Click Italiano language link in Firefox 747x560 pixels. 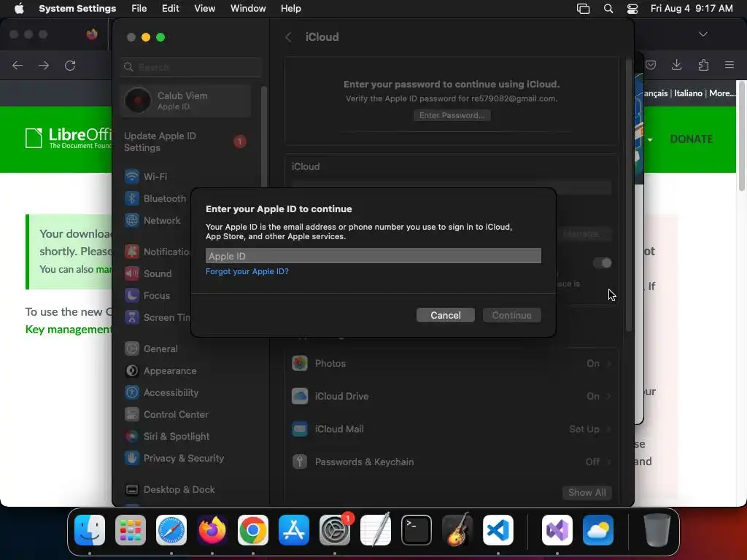pos(688,93)
